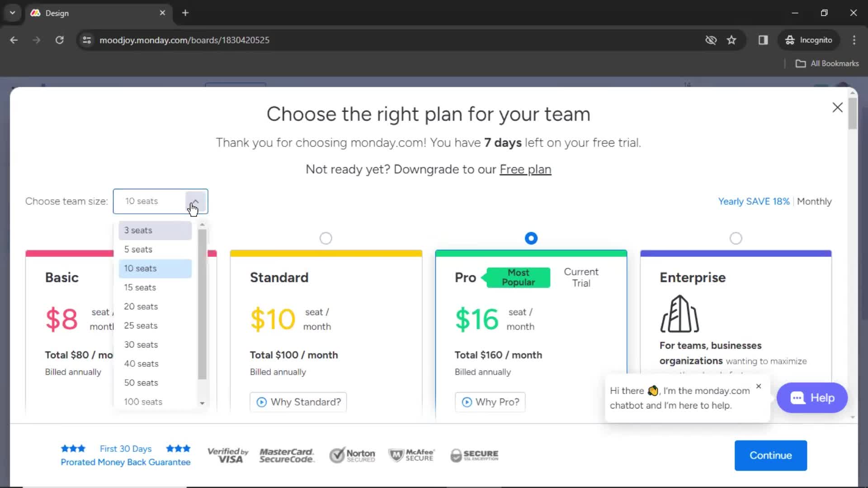Select the Standard plan radio button
Viewport: 868px width, 488px height.
pyautogui.click(x=326, y=238)
